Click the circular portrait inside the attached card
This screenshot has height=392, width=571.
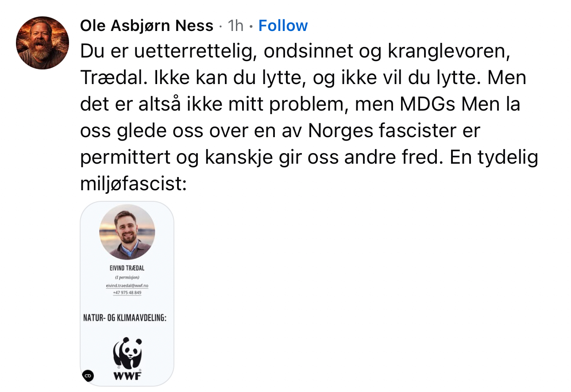[x=127, y=232]
